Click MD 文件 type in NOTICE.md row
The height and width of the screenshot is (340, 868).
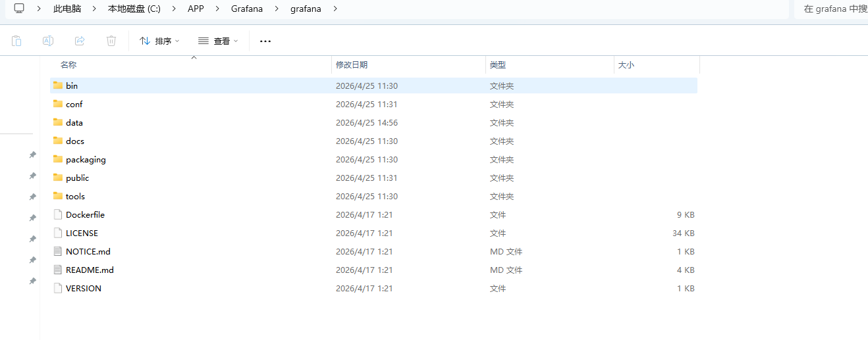pyautogui.click(x=506, y=251)
